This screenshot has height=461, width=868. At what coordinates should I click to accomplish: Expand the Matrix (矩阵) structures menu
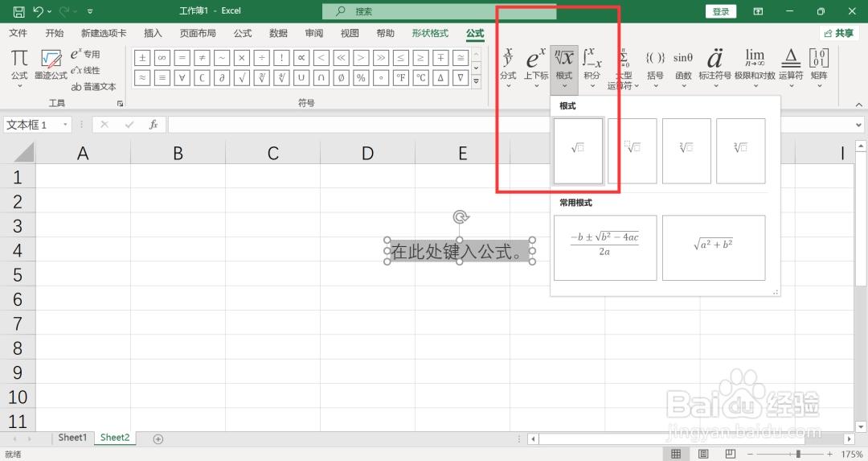point(819,68)
